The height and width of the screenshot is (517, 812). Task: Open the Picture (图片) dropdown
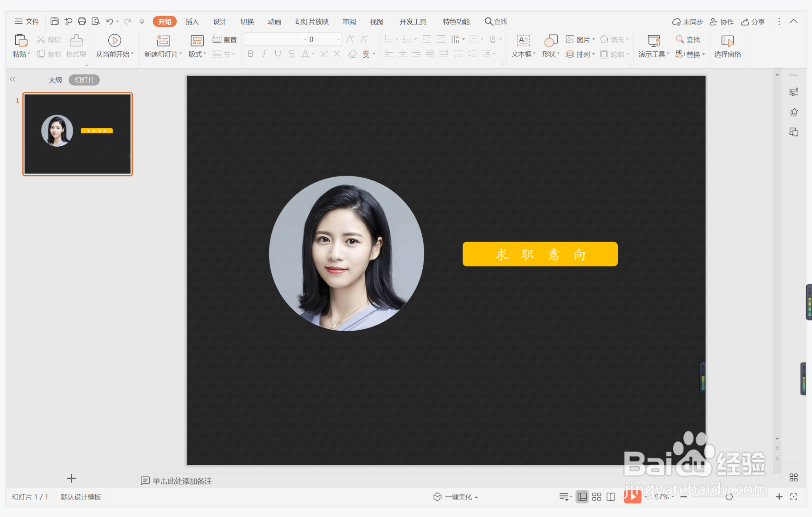pyautogui.click(x=580, y=40)
